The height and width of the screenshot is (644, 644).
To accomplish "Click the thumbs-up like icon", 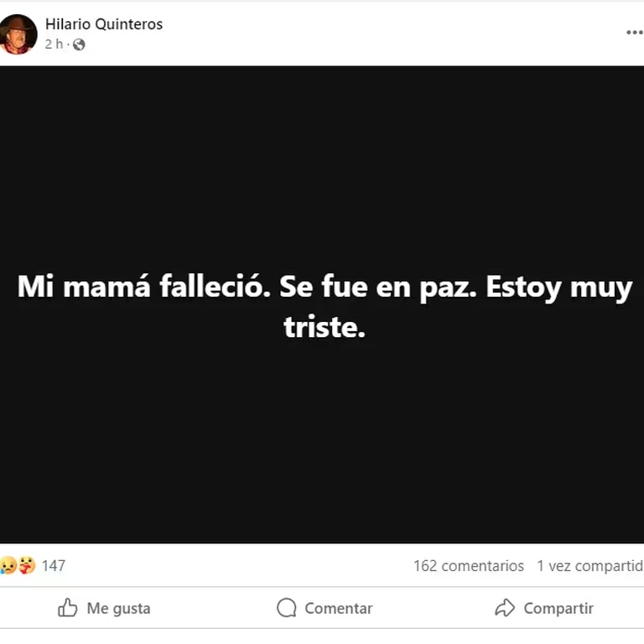I will [x=68, y=607].
